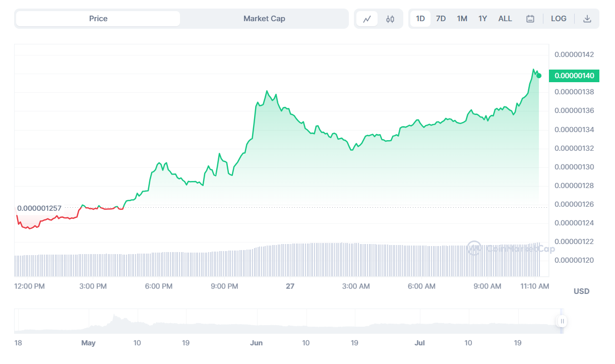This screenshot has width=615, height=364.
Task: Click the May mark on range timeline
Action: point(88,343)
